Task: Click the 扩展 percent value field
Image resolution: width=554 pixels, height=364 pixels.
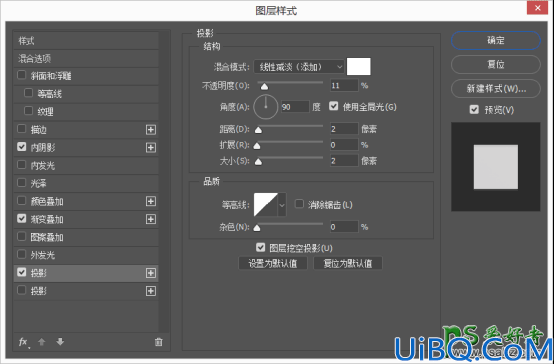Action: (344, 145)
